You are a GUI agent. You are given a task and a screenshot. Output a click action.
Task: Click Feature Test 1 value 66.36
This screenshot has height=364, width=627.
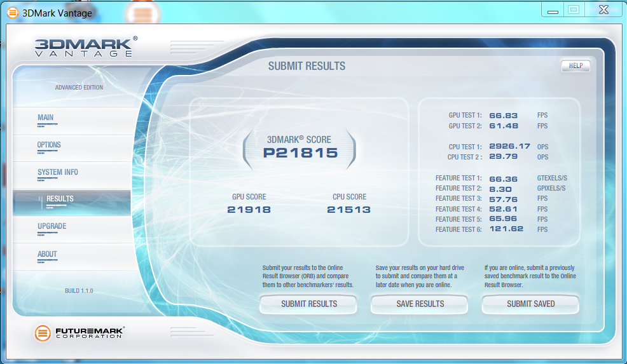[504, 179]
